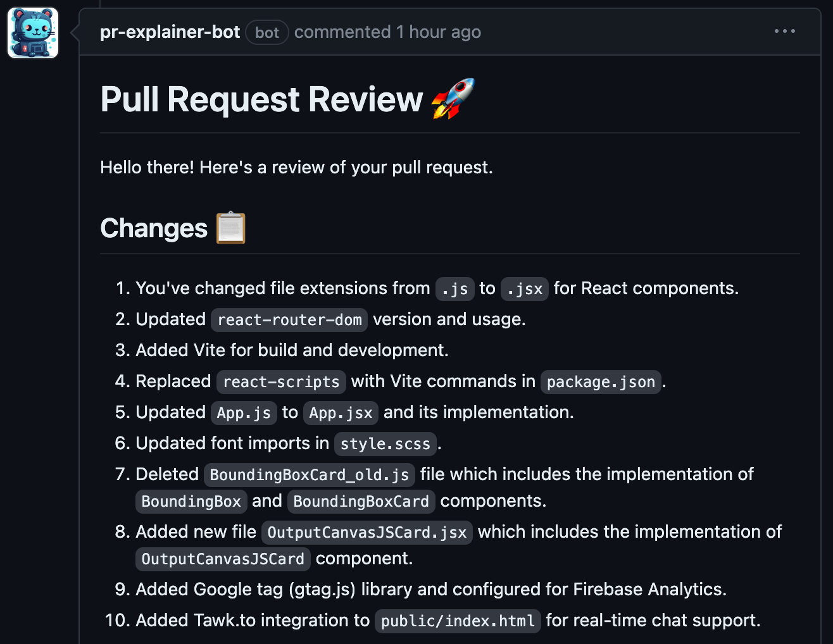
Task: Click the bot label badge
Action: coord(266,32)
